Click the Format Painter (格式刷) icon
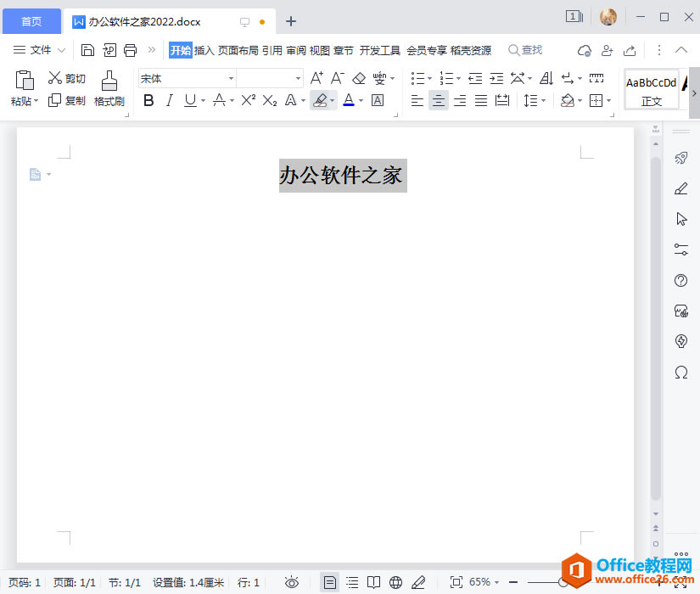Viewport: 700px width, 594px height. pos(109,81)
